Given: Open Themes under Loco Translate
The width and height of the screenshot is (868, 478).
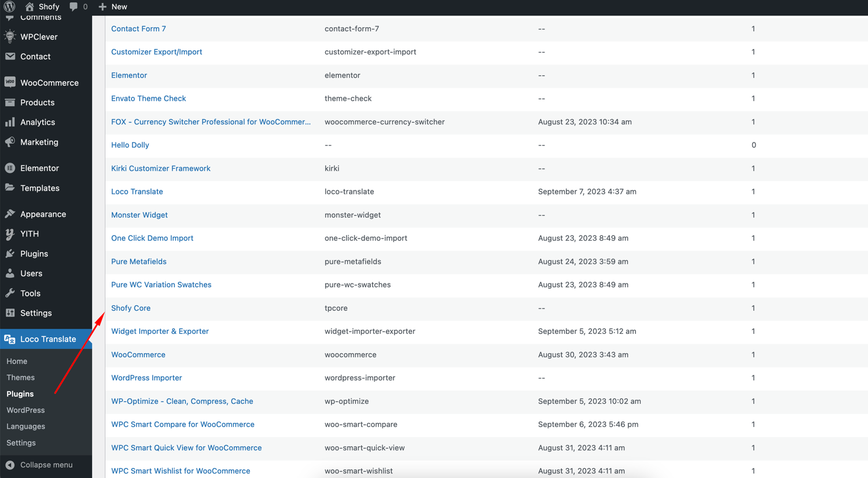Looking at the screenshot, I should [x=20, y=377].
